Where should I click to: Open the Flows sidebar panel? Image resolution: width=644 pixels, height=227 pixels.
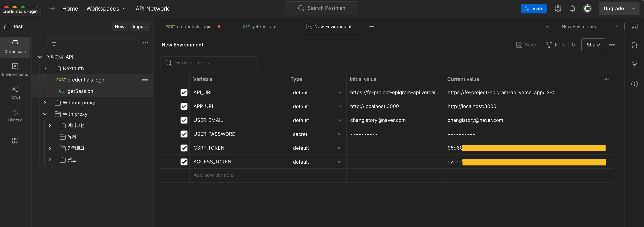coord(15,92)
